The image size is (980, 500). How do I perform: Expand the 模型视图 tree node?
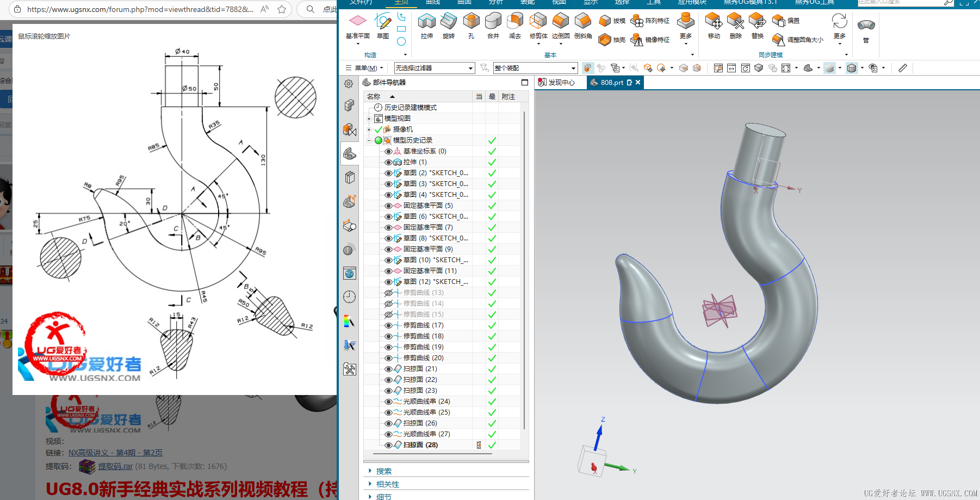[369, 119]
